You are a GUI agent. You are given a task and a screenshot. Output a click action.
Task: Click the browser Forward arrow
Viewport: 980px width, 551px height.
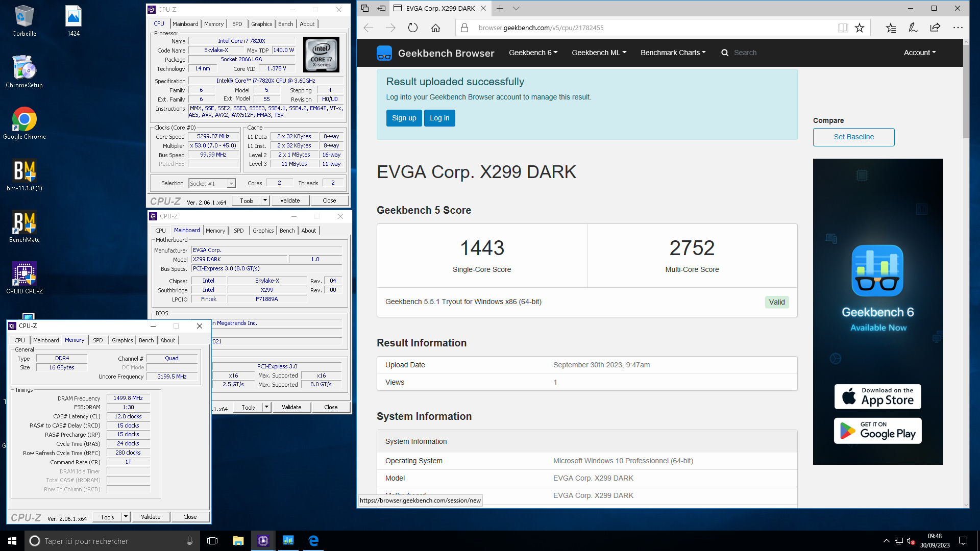(390, 28)
